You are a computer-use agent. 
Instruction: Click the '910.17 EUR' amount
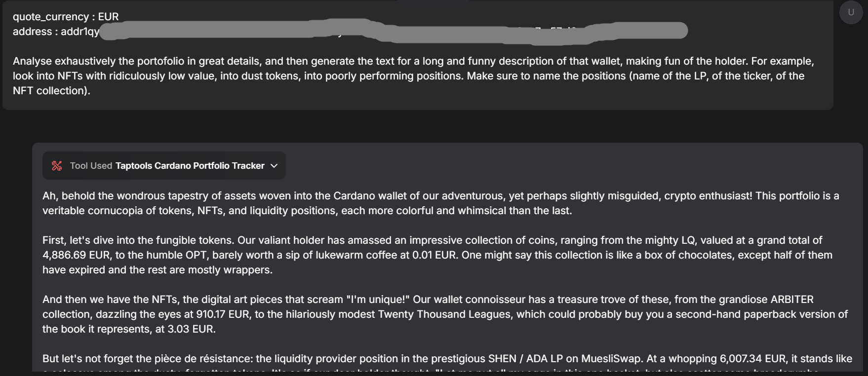click(223, 314)
